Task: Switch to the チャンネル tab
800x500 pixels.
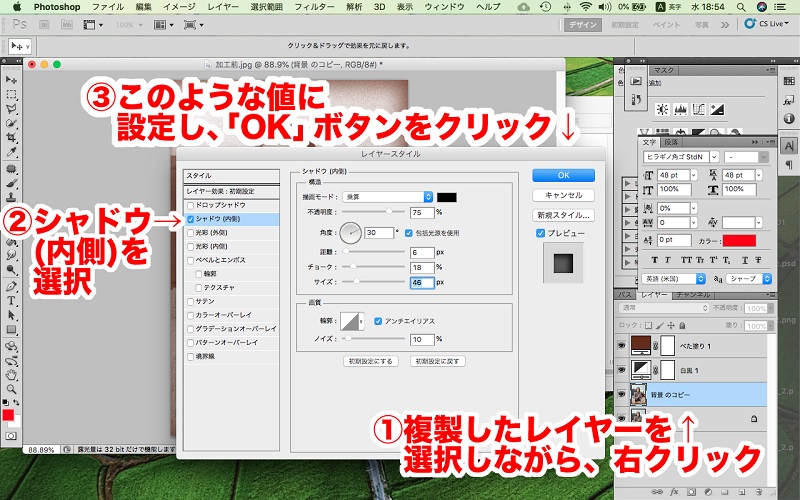Action: (693, 295)
